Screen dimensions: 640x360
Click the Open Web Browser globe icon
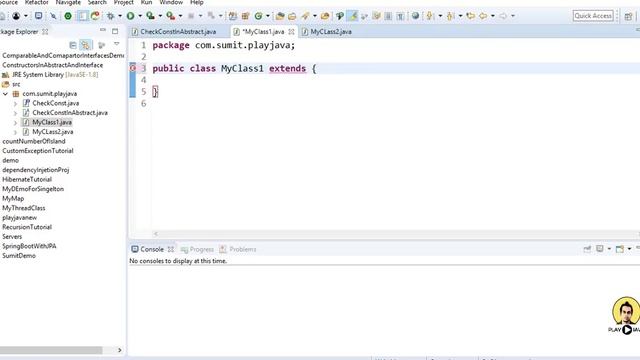[416, 16]
